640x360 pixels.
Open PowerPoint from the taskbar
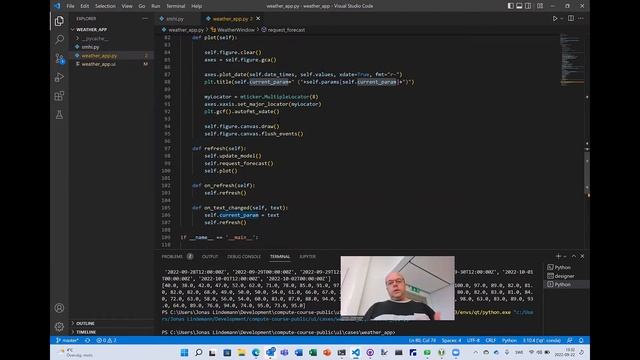click(327, 352)
